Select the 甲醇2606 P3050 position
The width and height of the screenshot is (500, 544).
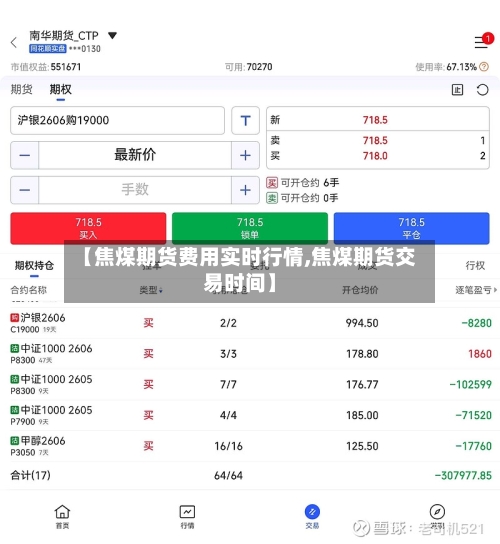[250, 446]
